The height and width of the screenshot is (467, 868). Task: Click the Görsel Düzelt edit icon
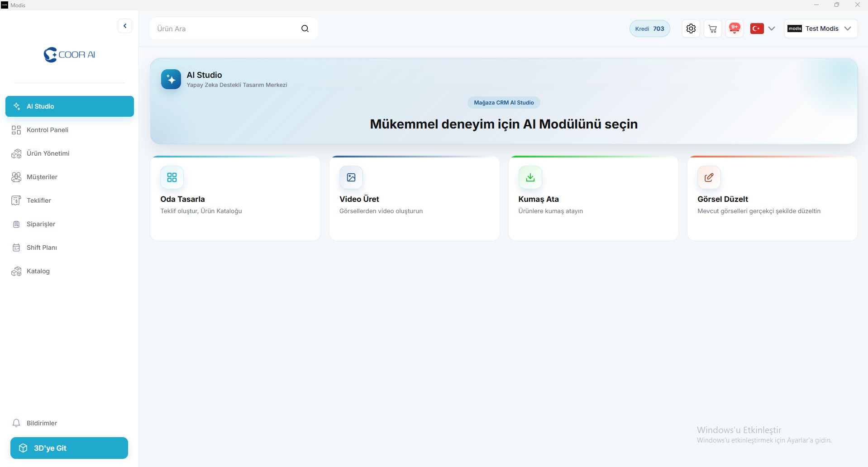(x=709, y=177)
